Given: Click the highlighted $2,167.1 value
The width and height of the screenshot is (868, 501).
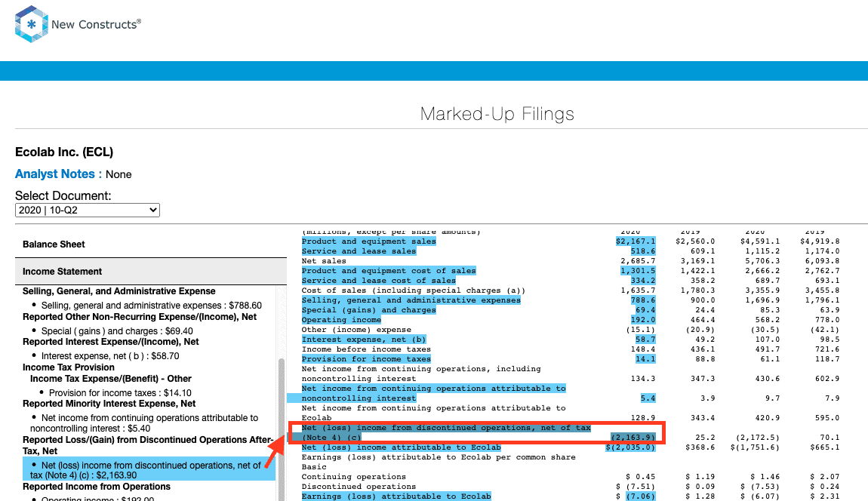Looking at the screenshot, I should [636, 241].
